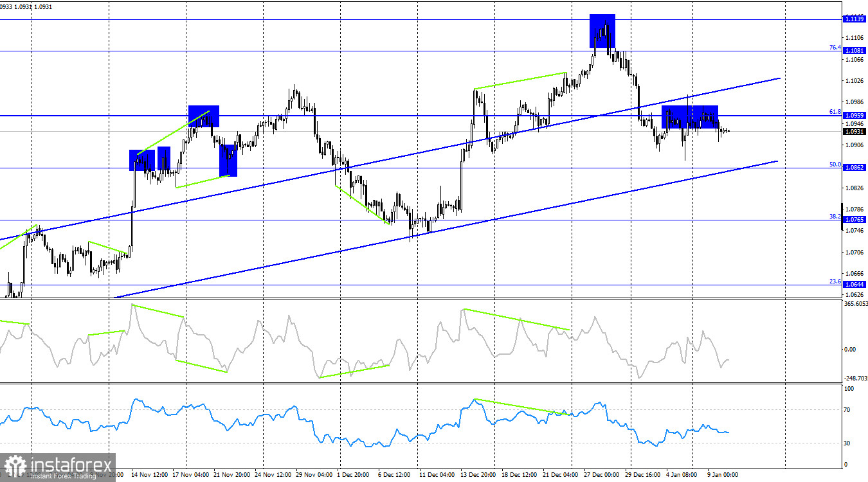
Task: Click the 21 Nov 20:00 time label
Action: tap(232, 475)
